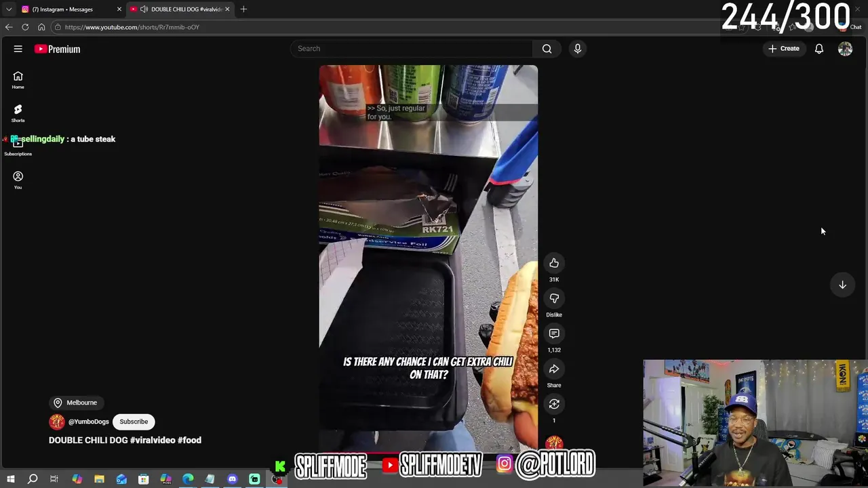Close the DOUBLE CHILI DOG tab
The image size is (868, 488).
pyautogui.click(x=227, y=9)
